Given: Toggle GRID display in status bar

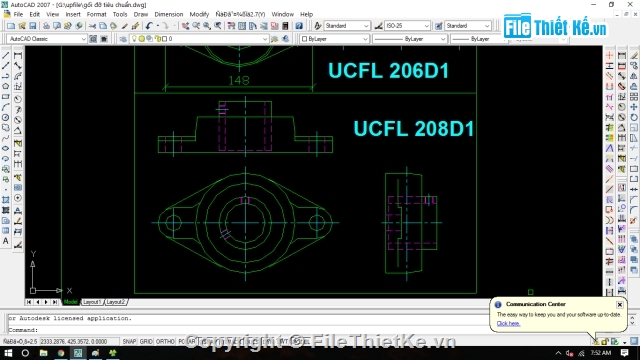Looking at the screenshot, I should pyautogui.click(x=146, y=341).
